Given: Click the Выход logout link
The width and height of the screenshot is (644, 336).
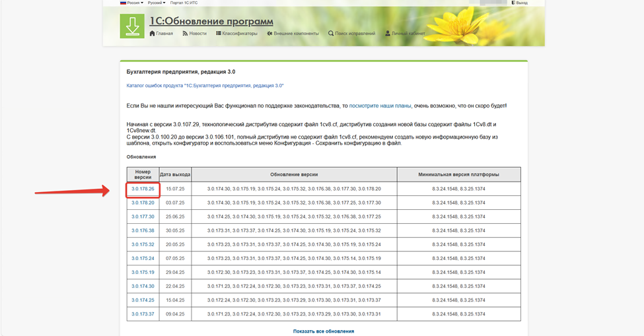Looking at the screenshot, I should point(520,3).
